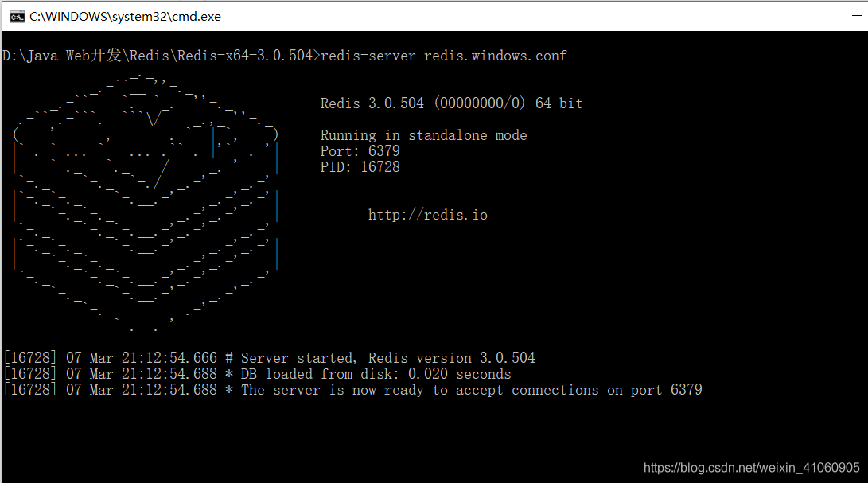Click the command redis-server redis.windows.conf

click(x=443, y=56)
